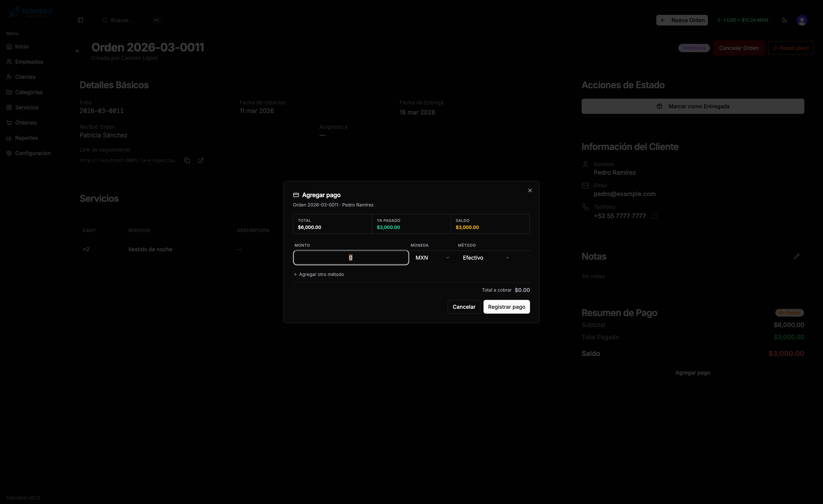Click the Monto amount input field
The image size is (823, 504).
point(351,258)
